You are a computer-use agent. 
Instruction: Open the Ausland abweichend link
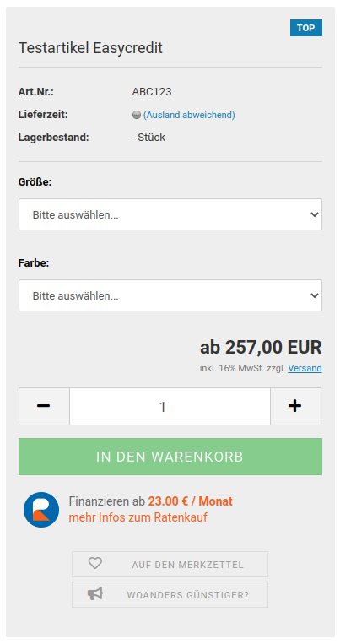pyautogui.click(x=189, y=115)
